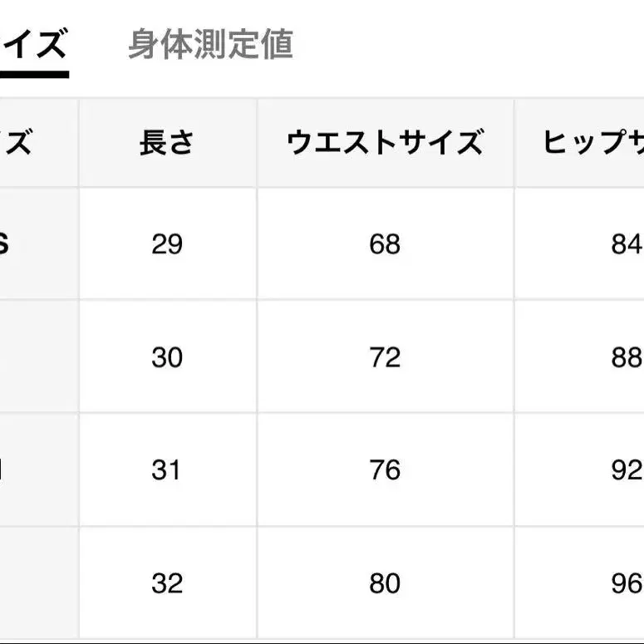644x644 pixels.
Task: Select the サイズ tab
Action: tap(33, 45)
